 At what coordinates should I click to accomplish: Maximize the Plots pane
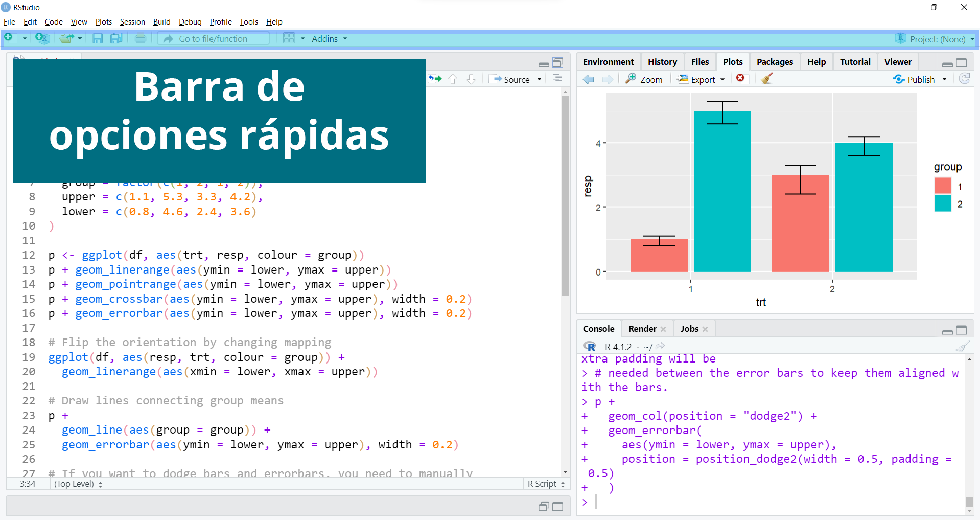coord(962,62)
